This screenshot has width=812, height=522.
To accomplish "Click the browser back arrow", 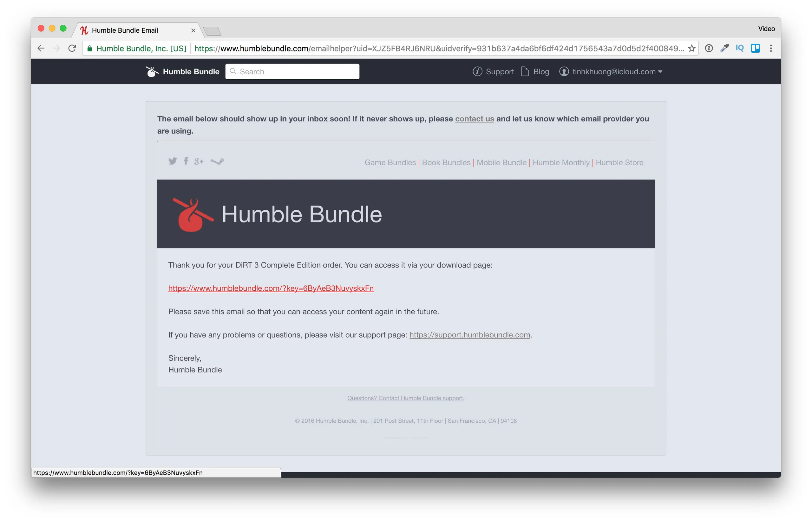I will [41, 48].
